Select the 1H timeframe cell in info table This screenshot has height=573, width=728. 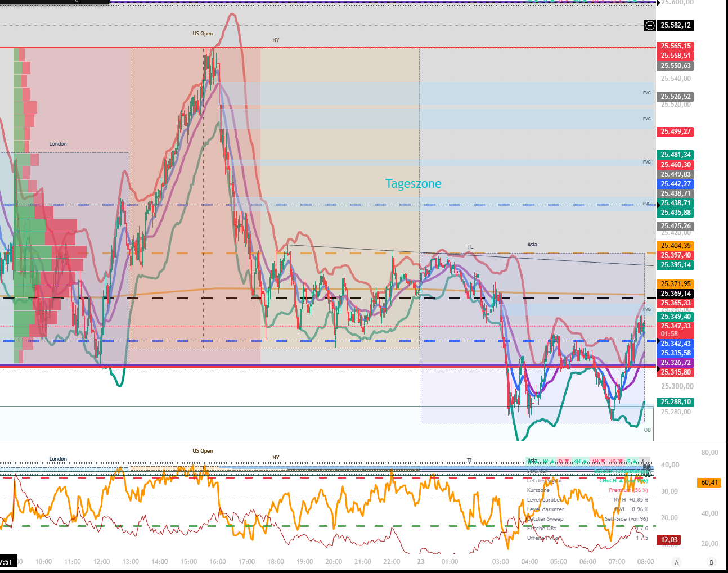pyautogui.click(x=598, y=462)
